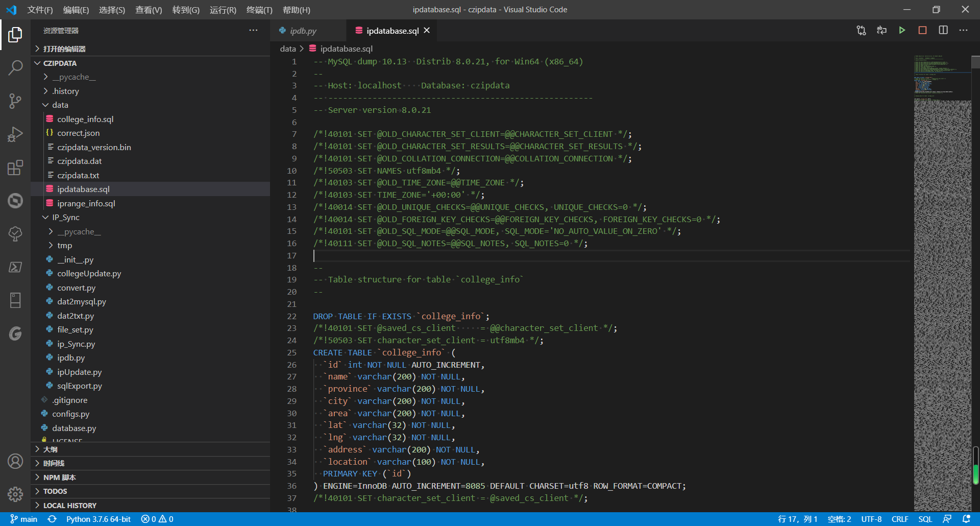The width and height of the screenshot is (980, 526).
Task: Click the Run play icon in editor toolbar
Action: [902, 30]
